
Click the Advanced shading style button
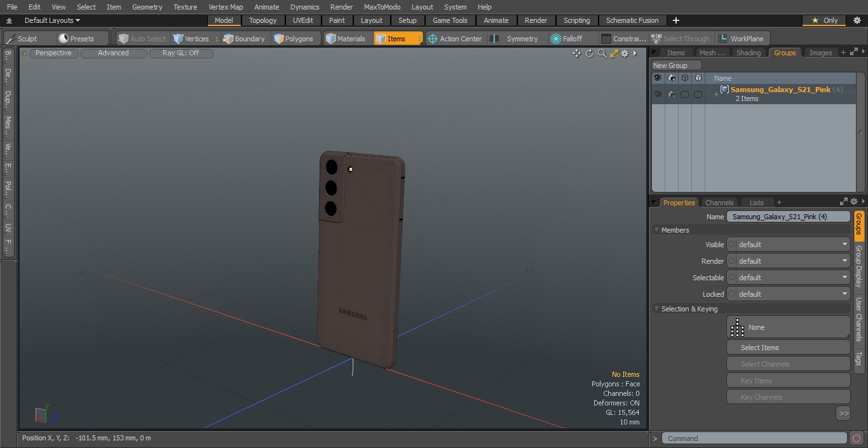(113, 53)
